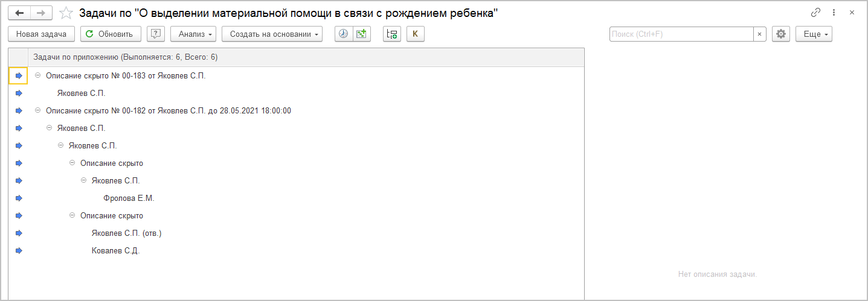Viewport: 868px width, 301px height.
Task: Open the 'Еще' dropdown menu
Action: (814, 34)
